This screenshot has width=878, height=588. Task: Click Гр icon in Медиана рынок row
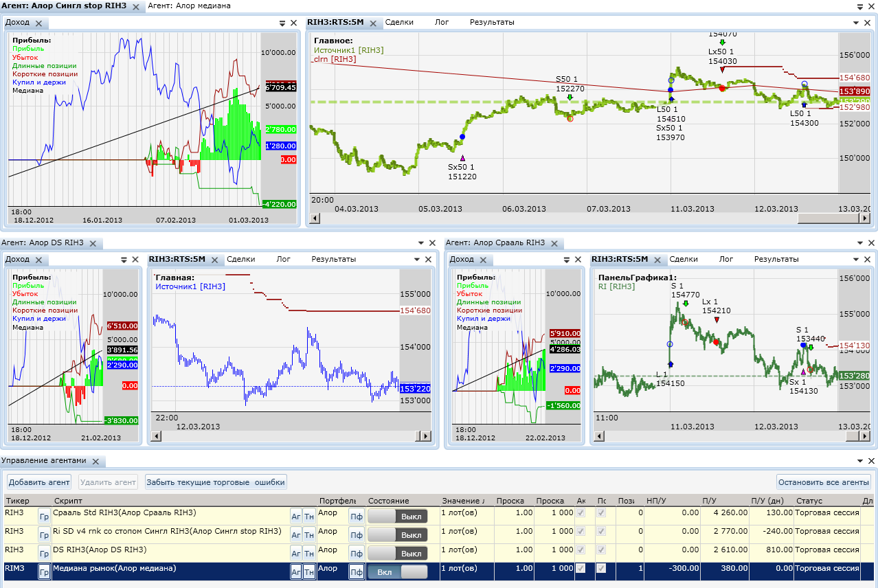pyautogui.click(x=44, y=572)
